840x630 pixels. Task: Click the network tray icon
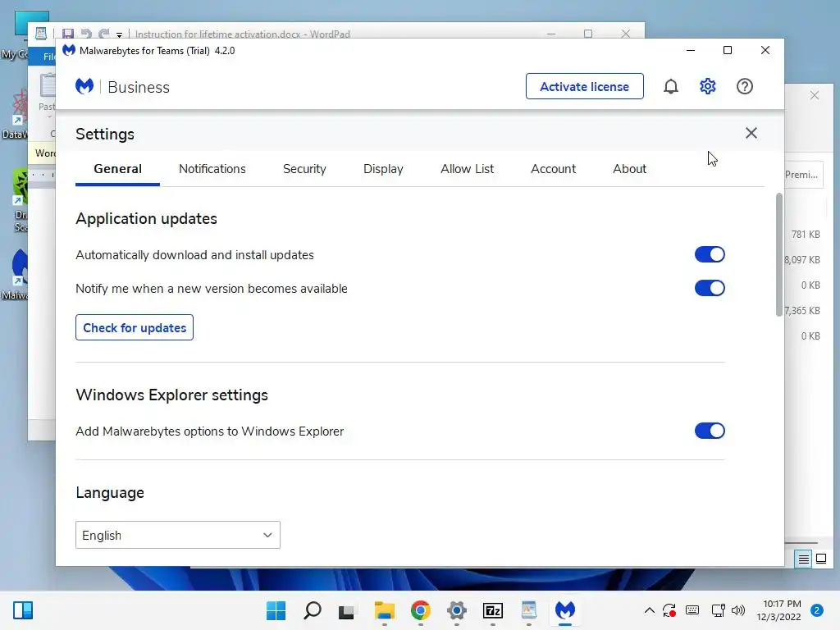718,610
